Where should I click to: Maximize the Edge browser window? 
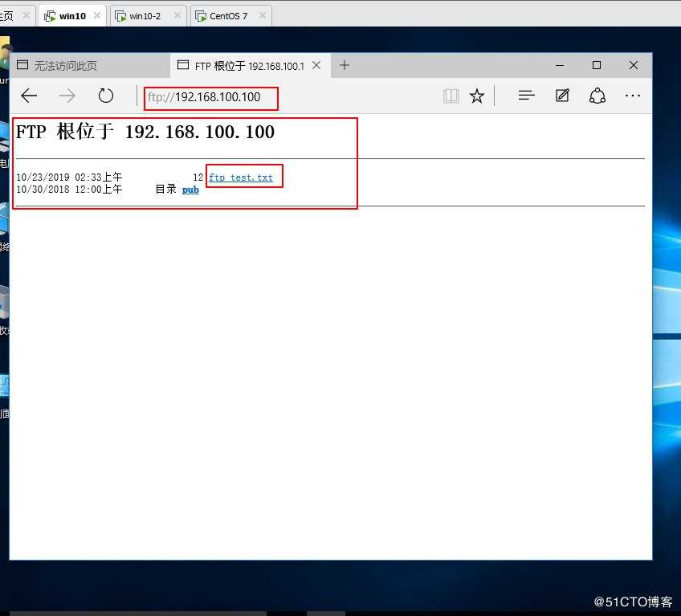[x=597, y=65]
